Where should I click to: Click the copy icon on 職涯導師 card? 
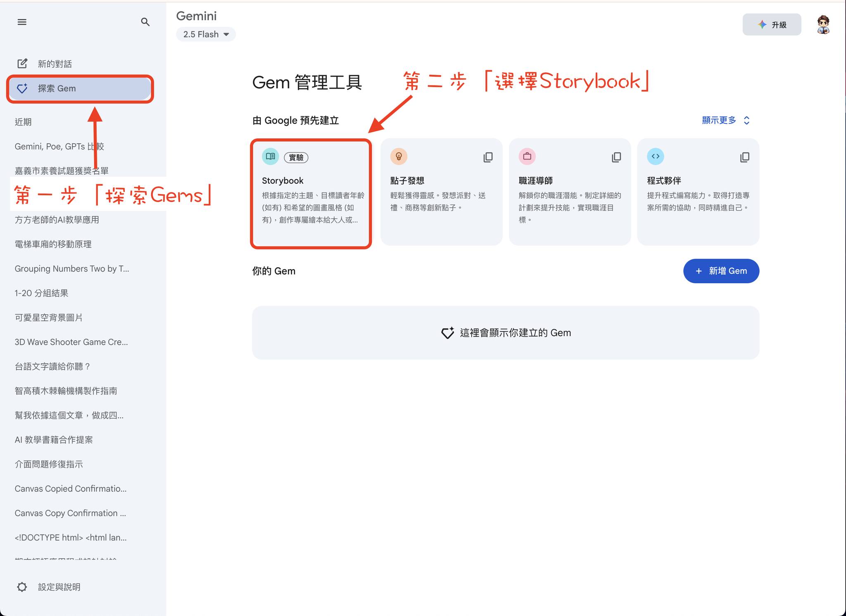click(x=616, y=157)
